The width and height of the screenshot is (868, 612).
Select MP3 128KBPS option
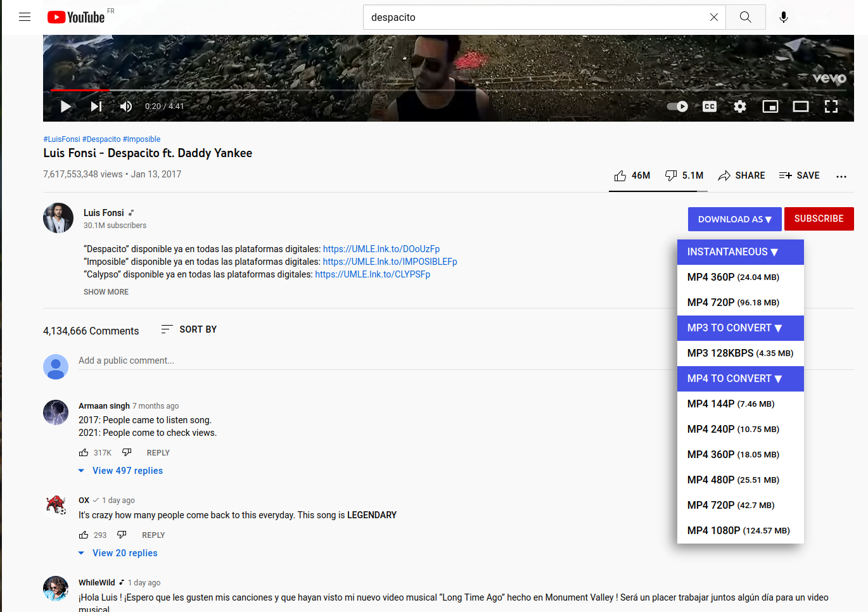(x=741, y=354)
